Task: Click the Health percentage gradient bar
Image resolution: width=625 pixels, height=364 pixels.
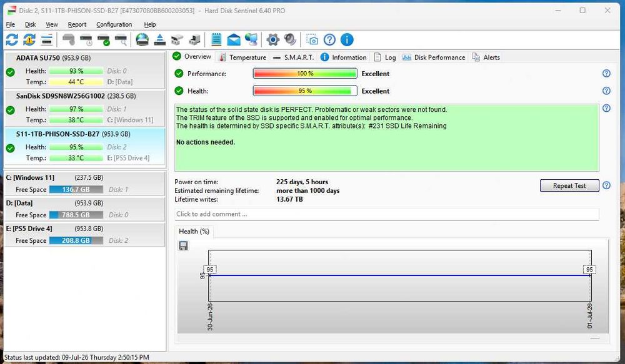Action: point(305,91)
